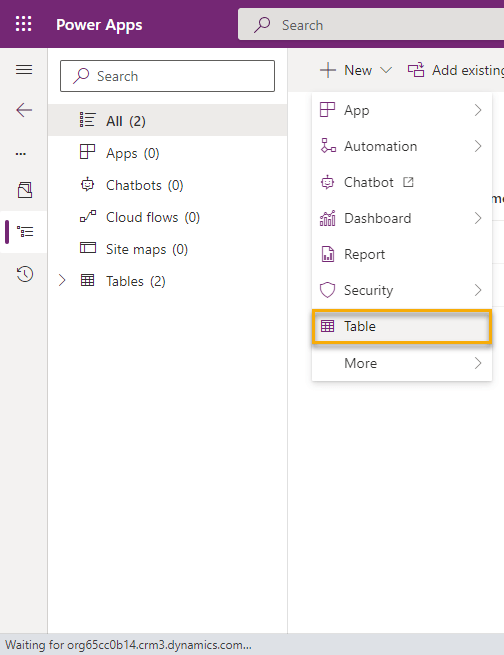Click the magnifier in top search bar
This screenshot has height=655, width=504.
tap(262, 25)
